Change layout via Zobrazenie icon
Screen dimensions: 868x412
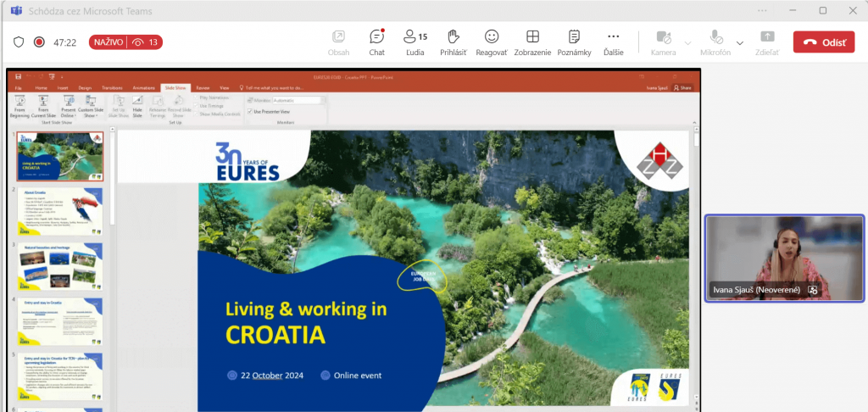click(x=532, y=42)
